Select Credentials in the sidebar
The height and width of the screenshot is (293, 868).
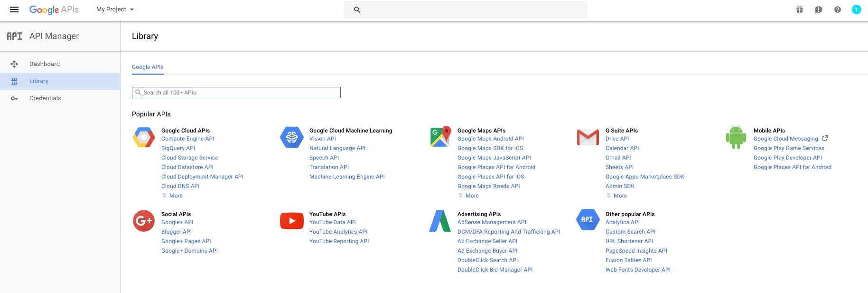click(45, 98)
